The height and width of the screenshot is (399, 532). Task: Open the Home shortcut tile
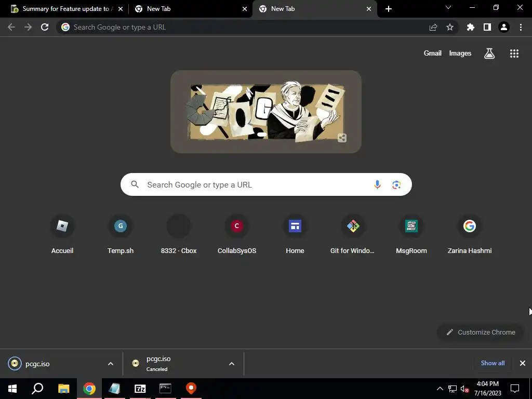point(295,234)
